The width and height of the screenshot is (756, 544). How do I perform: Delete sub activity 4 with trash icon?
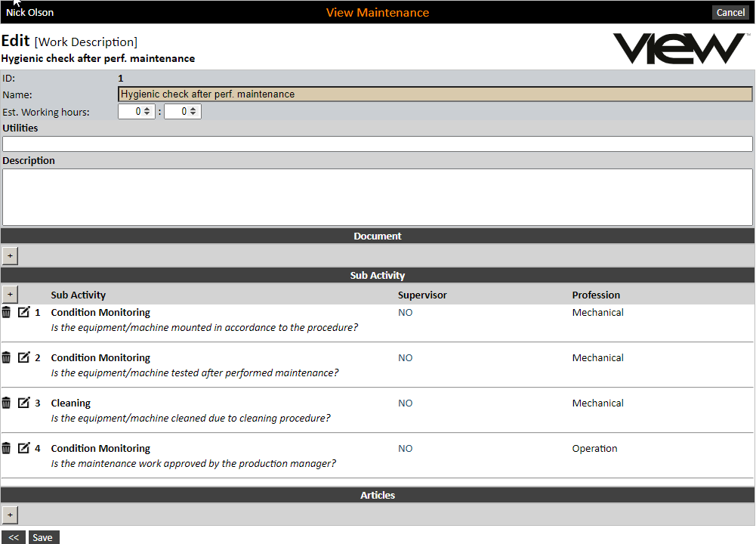pos(6,448)
